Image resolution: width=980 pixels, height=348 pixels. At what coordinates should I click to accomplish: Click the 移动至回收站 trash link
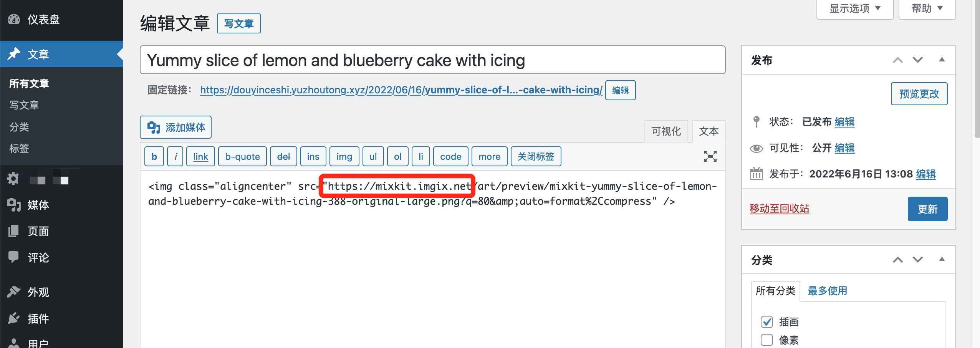(779, 209)
